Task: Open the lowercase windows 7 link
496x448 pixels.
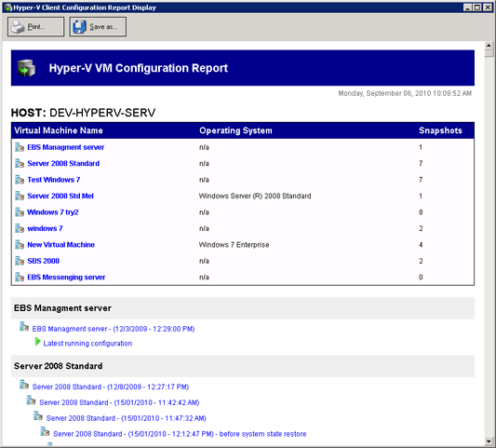Action: tap(45, 228)
